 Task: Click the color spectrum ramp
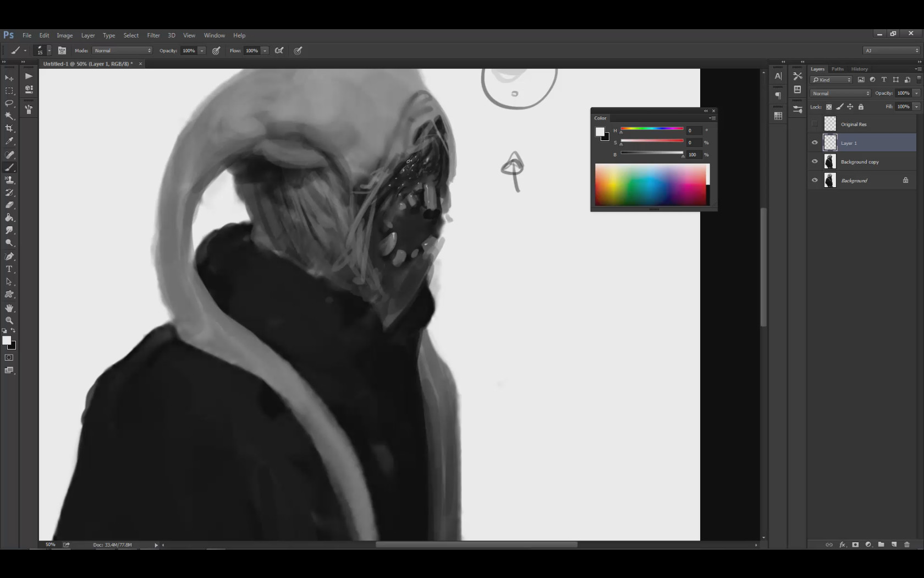click(x=651, y=185)
